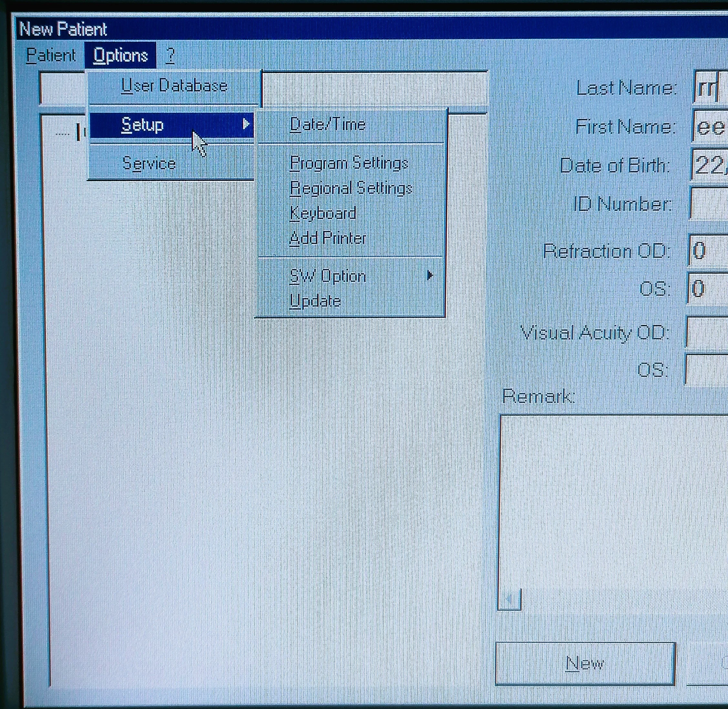
Task: Click the Last Name input field
Action: 711,88
